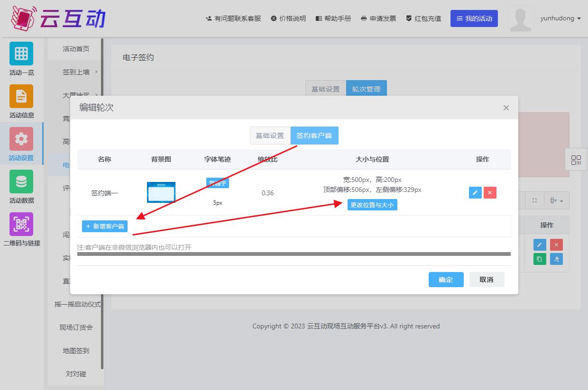Image resolution: width=588 pixels, height=390 pixels.
Task: Open the 二维码与链接 QR code icon
Action: (21, 224)
